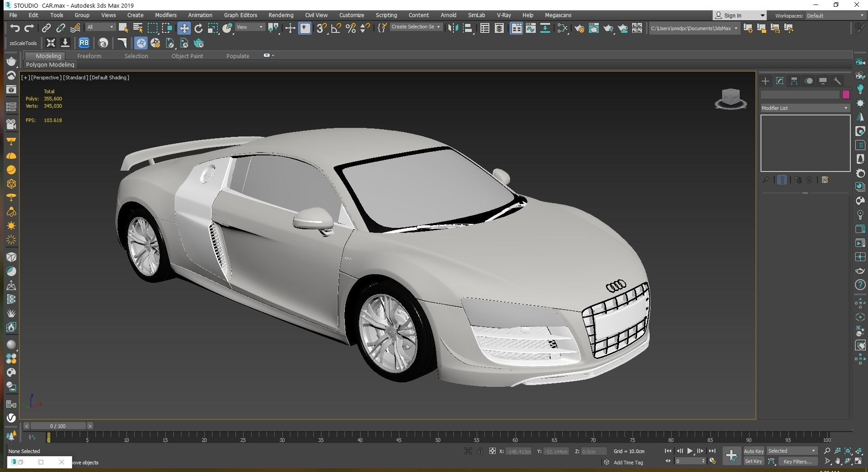Click the Set Key button

click(x=753, y=461)
